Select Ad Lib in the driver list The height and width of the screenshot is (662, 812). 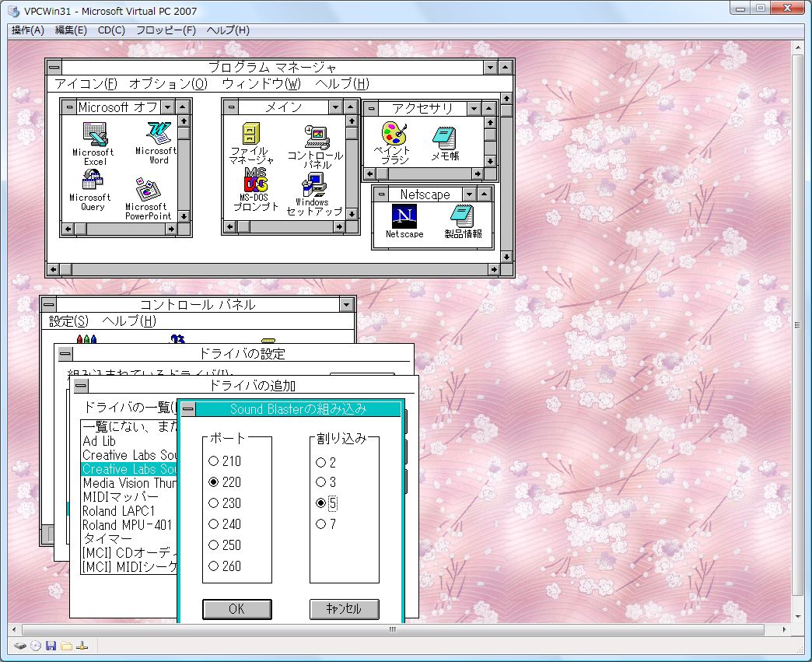click(x=99, y=441)
